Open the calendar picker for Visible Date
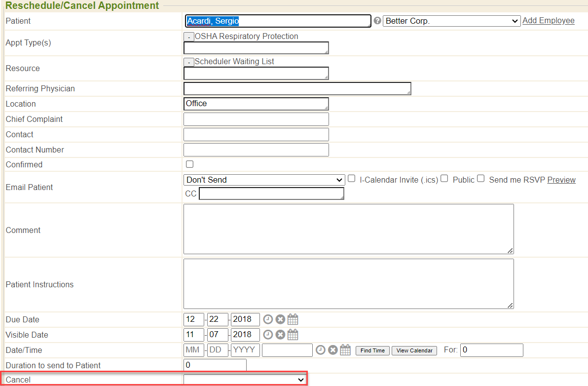588x386 pixels. point(293,335)
